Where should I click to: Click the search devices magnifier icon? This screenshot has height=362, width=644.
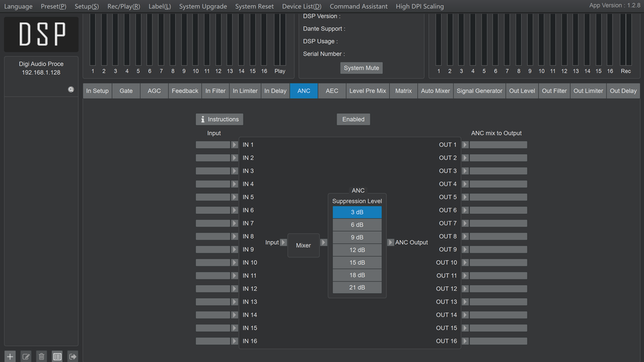click(71, 89)
